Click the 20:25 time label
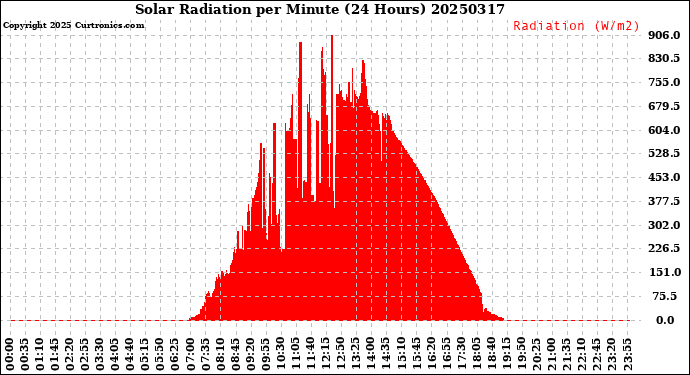The height and width of the screenshot is (375, 690). (536, 355)
